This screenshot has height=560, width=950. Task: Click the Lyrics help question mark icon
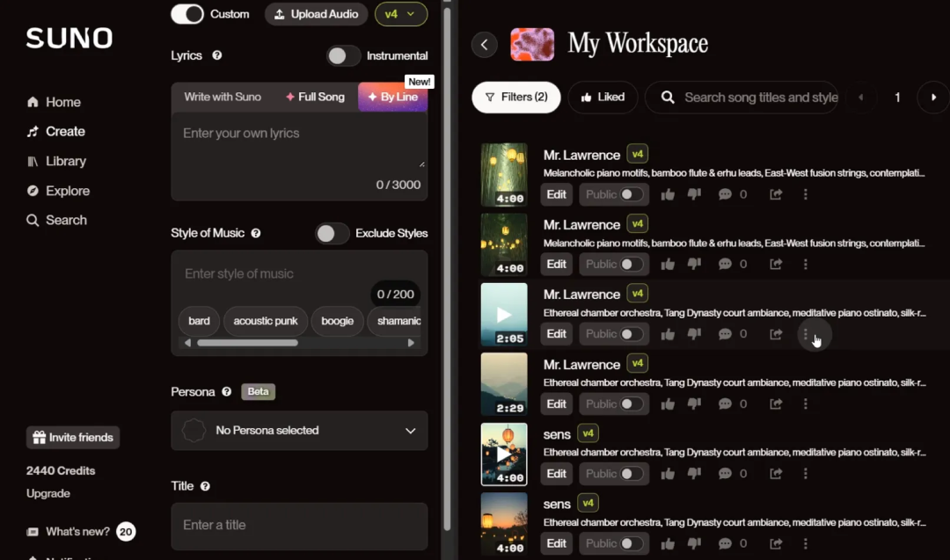217,55
